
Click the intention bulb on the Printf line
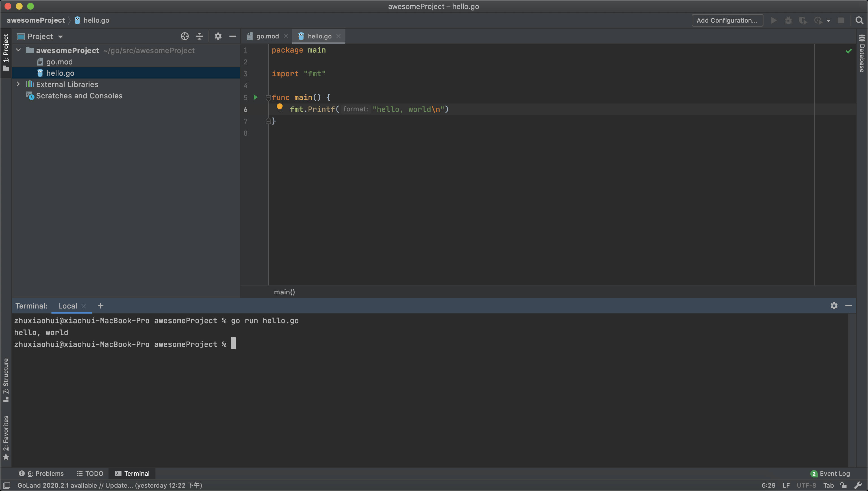pyautogui.click(x=279, y=108)
